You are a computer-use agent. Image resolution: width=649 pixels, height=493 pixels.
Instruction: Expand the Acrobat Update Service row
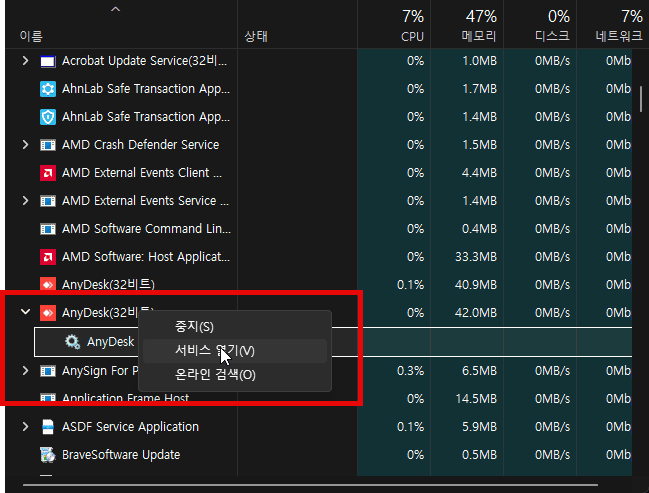pyautogui.click(x=25, y=61)
